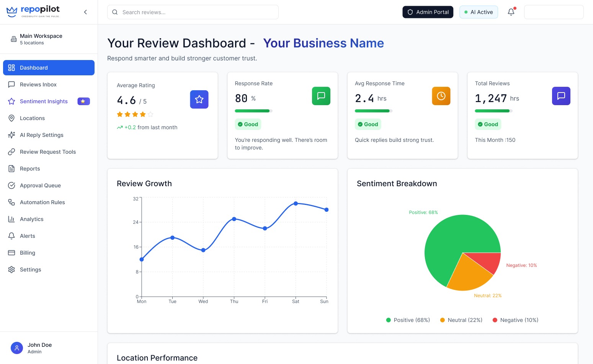This screenshot has height=364, width=593.
Task: Collapse the sidebar with the chevron arrow
Action: point(85,12)
